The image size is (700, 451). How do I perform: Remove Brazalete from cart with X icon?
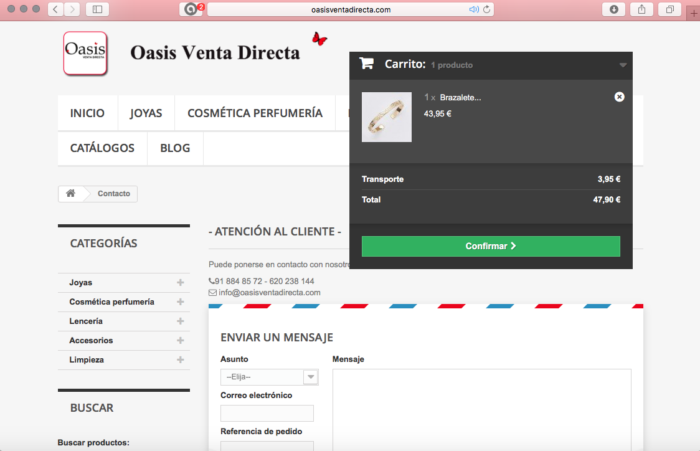coord(619,97)
